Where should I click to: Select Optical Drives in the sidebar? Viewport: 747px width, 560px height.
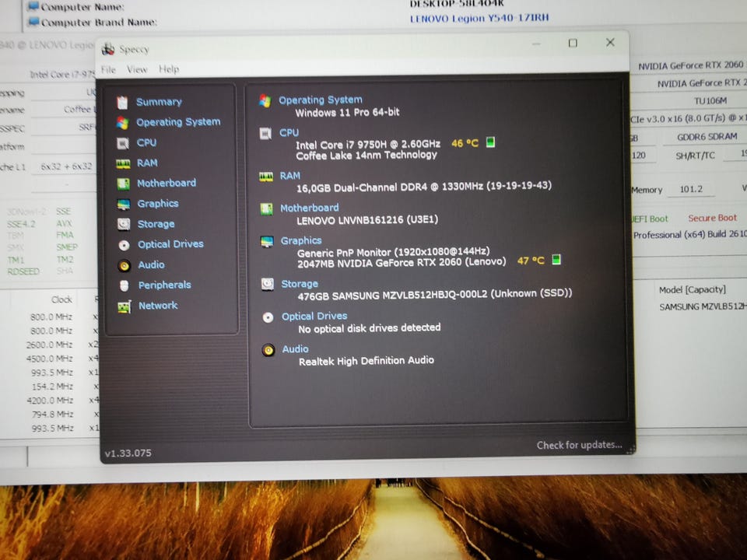(170, 244)
